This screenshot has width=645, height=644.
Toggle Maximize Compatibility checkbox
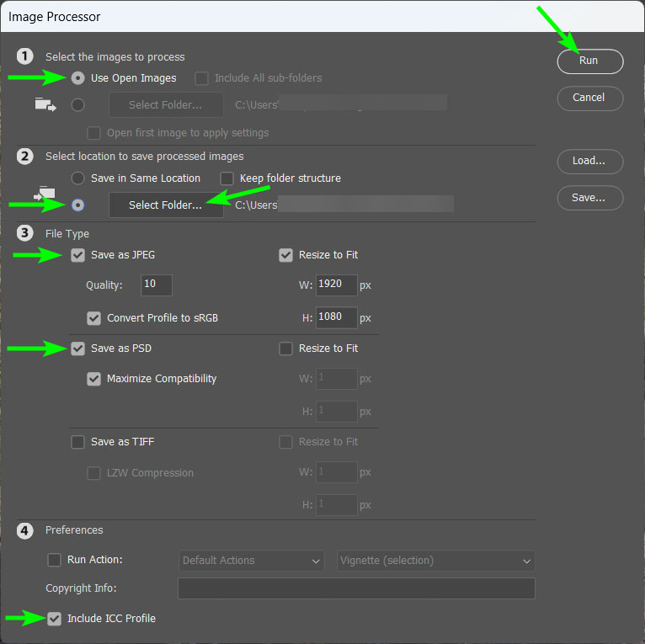[93, 379]
